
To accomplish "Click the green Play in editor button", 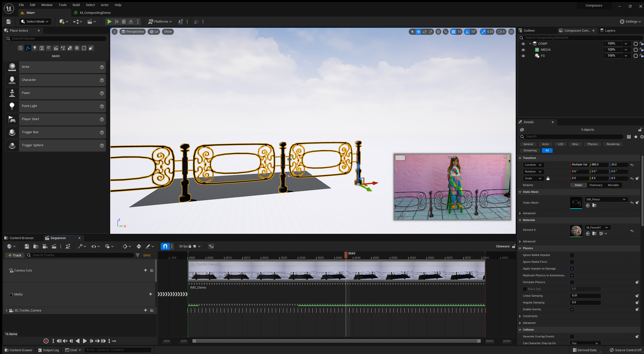I will coord(109,22).
